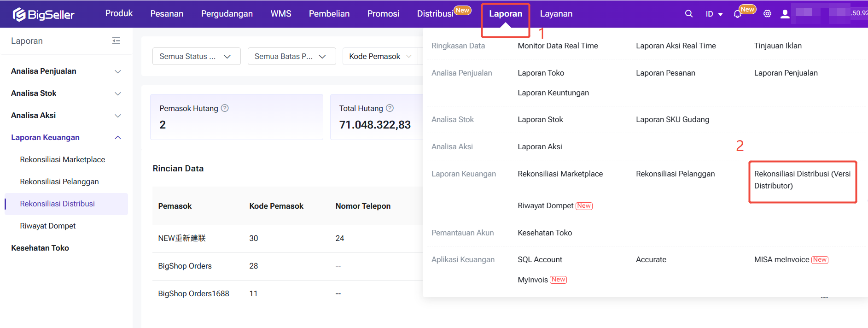Open the Laporan top menu
868x328 pixels.
pos(505,14)
